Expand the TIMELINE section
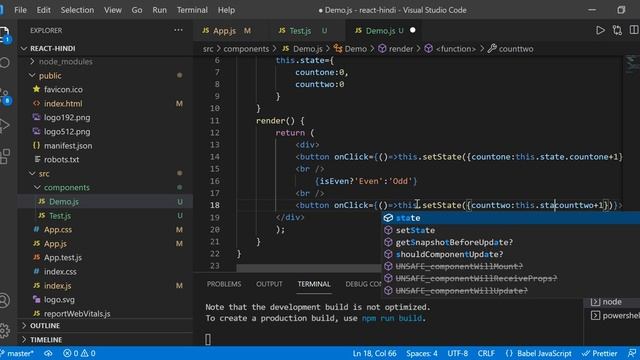The image size is (640, 360). [106, 340]
